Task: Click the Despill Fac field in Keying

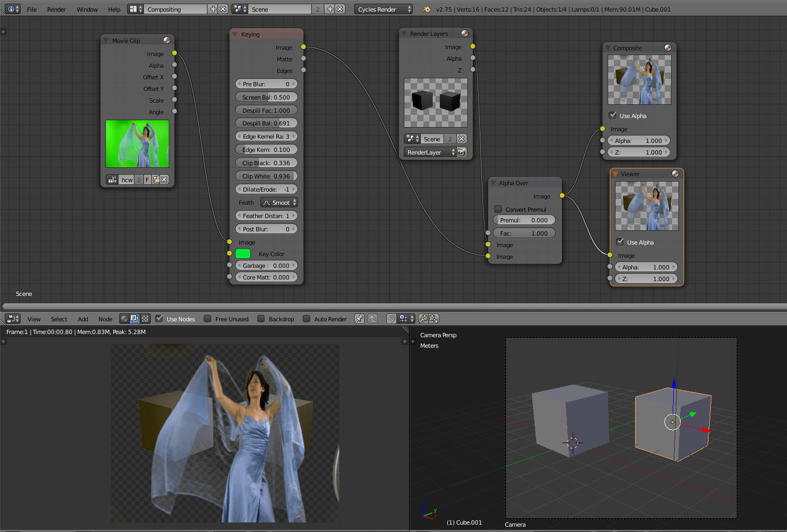Action: coord(266,111)
